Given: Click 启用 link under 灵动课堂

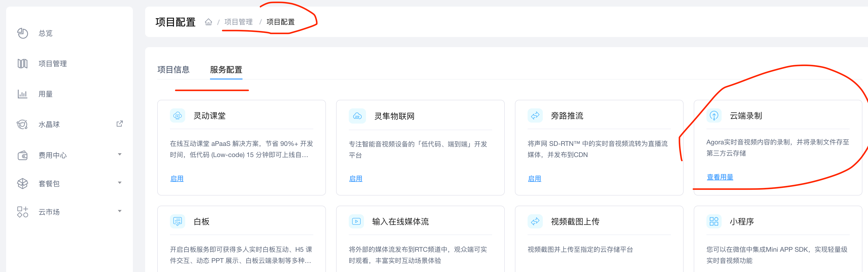Looking at the screenshot, I should tap(177, 179).
